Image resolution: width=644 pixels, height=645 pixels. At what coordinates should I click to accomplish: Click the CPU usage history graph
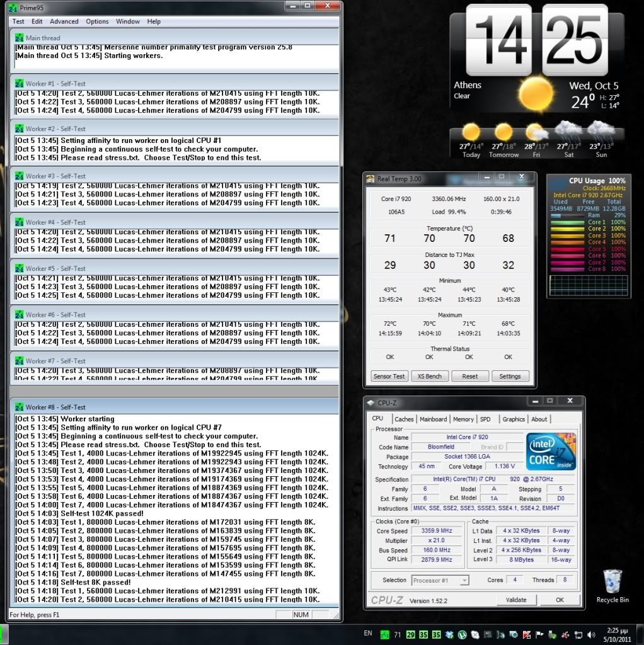pyautogui.click(x=589, y=285)
